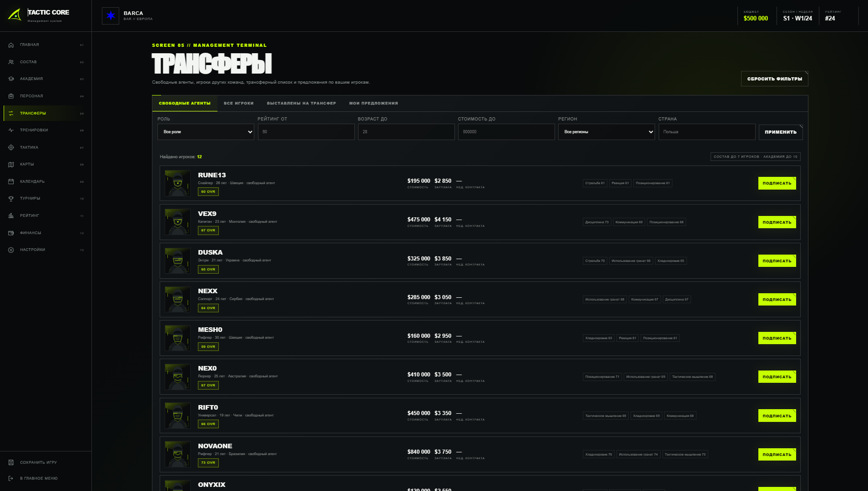This screenshot has width=868, height=491.
Task: Click the Применить filter button
Action: [x=781, y=132]
